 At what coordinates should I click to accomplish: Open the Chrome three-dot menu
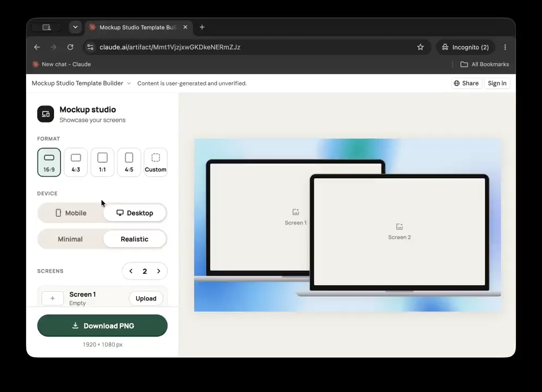(x=505, y=47)
